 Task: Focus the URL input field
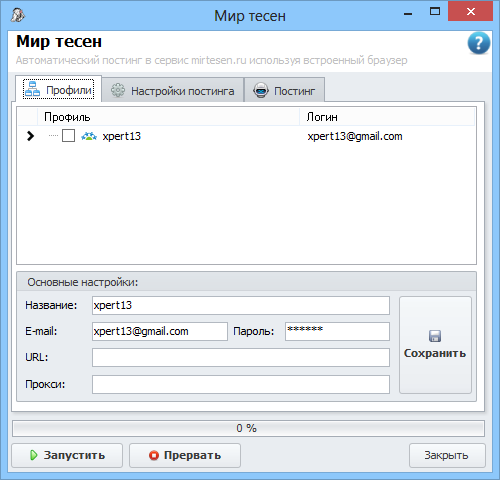[x=241, y=357]
